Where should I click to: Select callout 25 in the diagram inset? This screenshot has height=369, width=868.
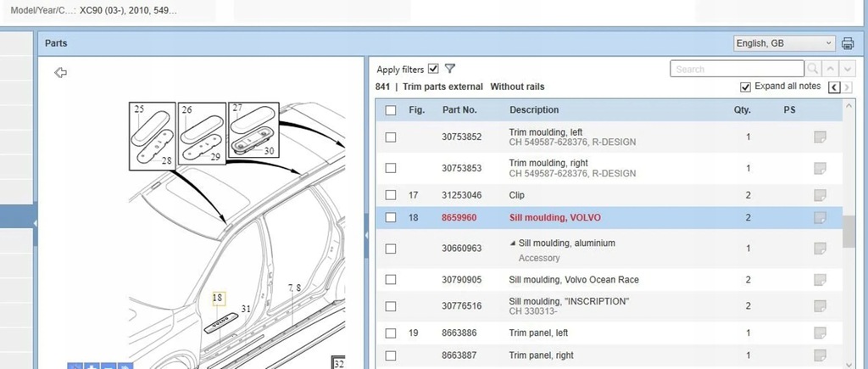click(x=139, y=109)
